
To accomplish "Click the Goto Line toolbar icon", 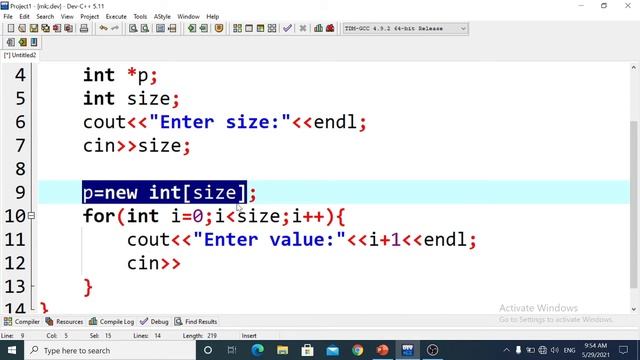I will click(172, 28).
